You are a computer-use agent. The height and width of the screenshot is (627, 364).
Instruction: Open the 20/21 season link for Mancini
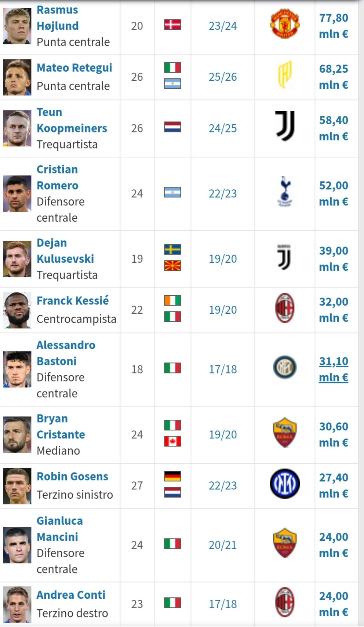coord(223,545)
